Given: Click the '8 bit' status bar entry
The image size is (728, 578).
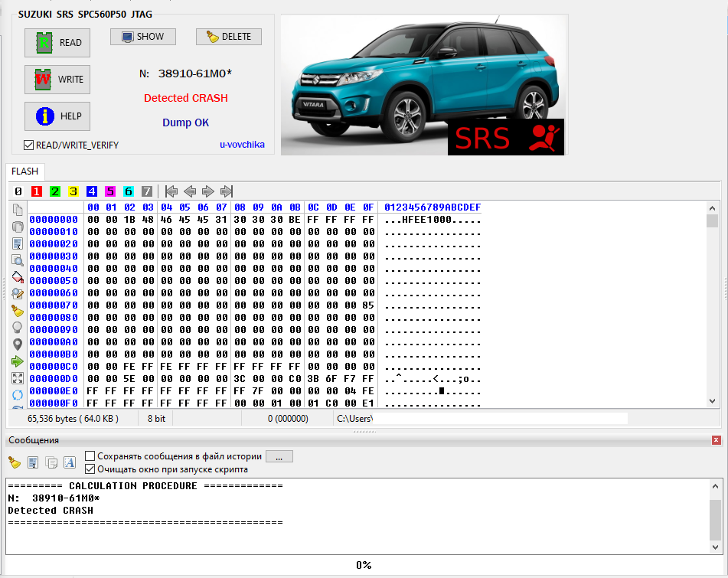Looking at the screenshot, I should [156, 419].
